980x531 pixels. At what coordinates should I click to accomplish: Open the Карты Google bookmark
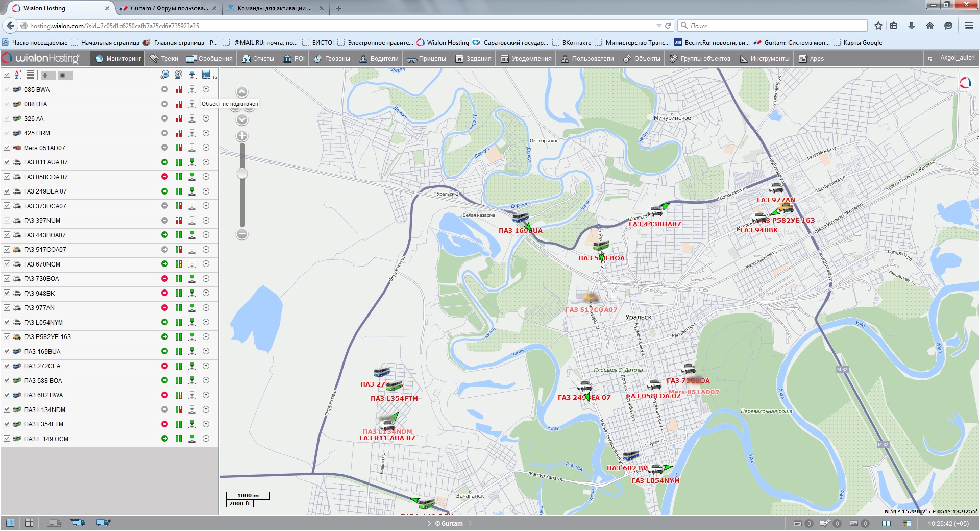point(862,43)
